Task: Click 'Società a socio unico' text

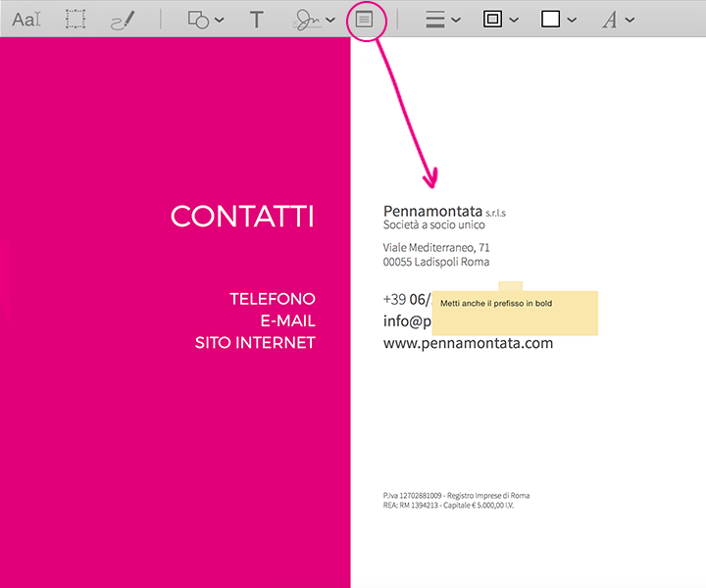Action: pyautogui.click(x=434, y=225)
